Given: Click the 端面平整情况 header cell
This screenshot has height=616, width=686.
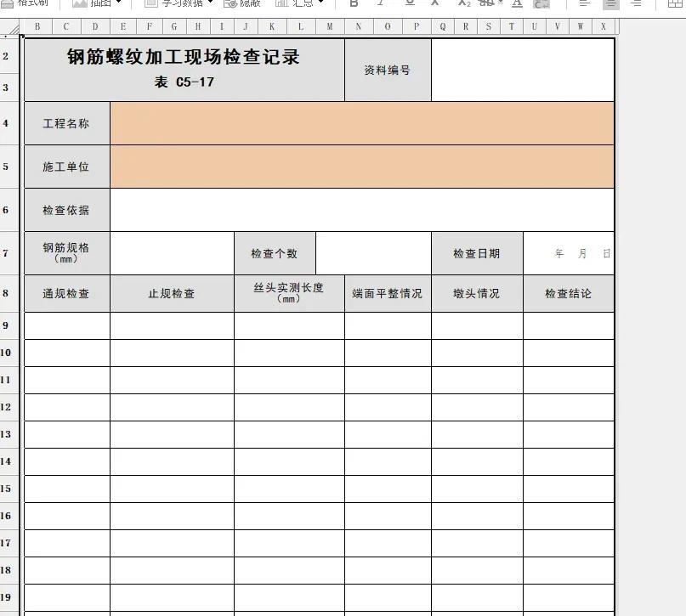Looking at the screenshot, I should pos(388,293).
